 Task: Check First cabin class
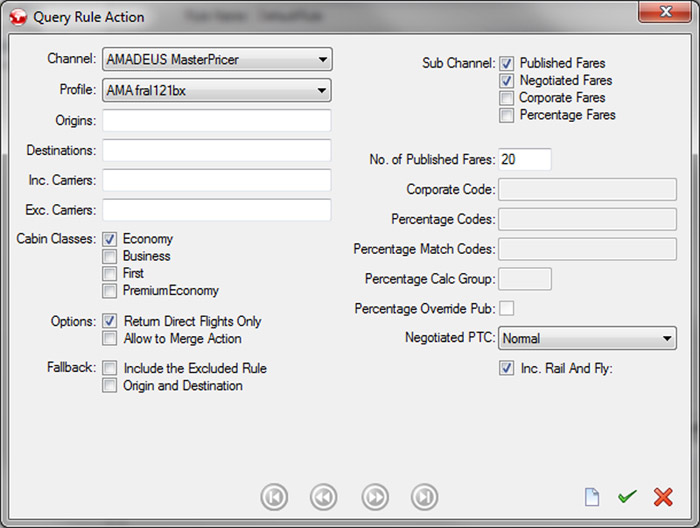[x=109, y=273]
